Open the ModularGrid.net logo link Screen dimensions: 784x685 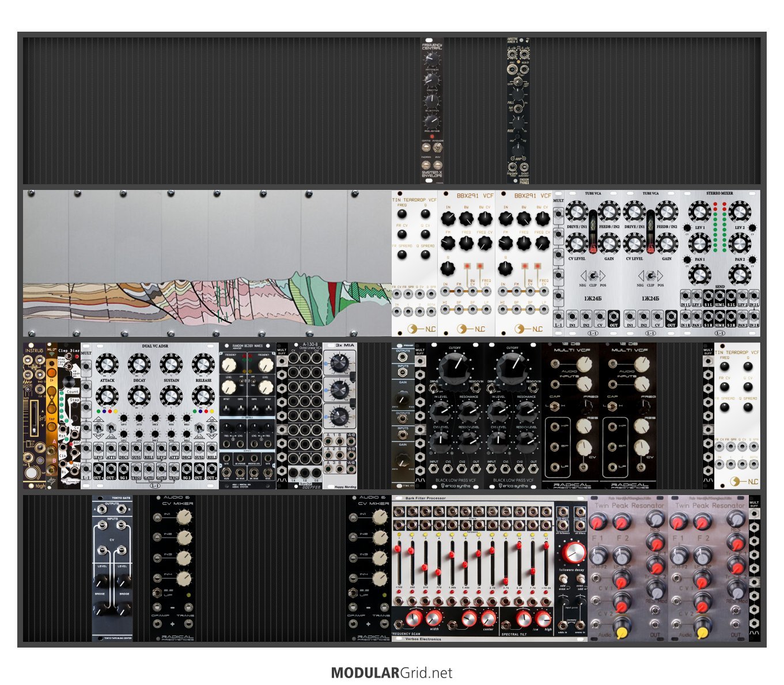392,672
